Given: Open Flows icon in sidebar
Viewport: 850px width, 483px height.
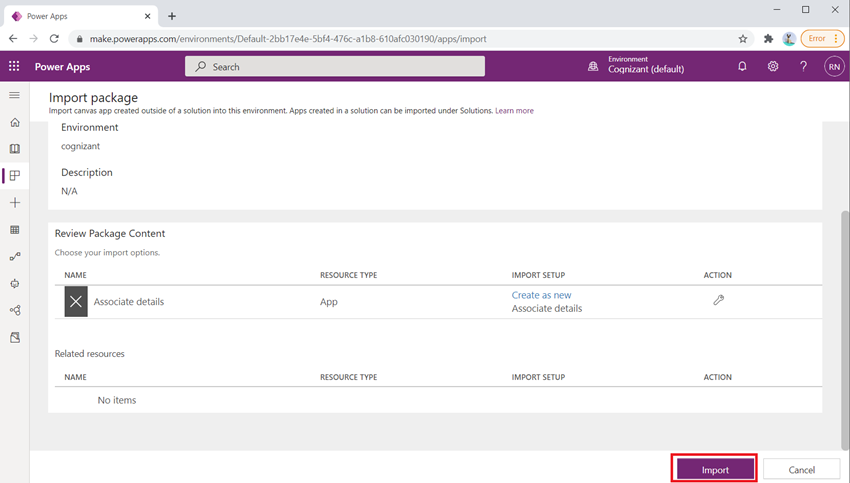Looking at the screenshot, I should pyautogui.click(x=15, y=256).
